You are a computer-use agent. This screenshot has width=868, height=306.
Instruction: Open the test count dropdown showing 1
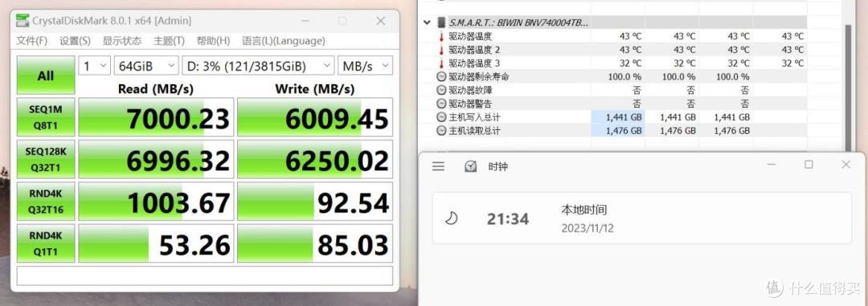(95, 67)
